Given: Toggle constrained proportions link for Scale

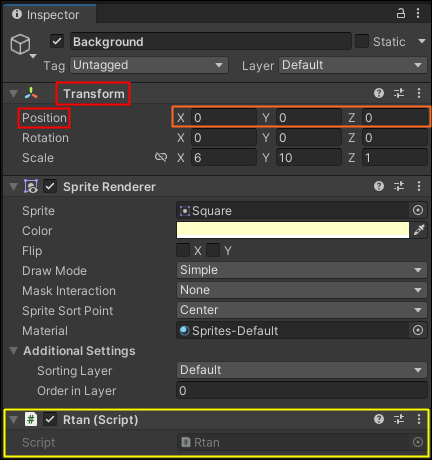Looking at the screenshot, I should [161, 157].
